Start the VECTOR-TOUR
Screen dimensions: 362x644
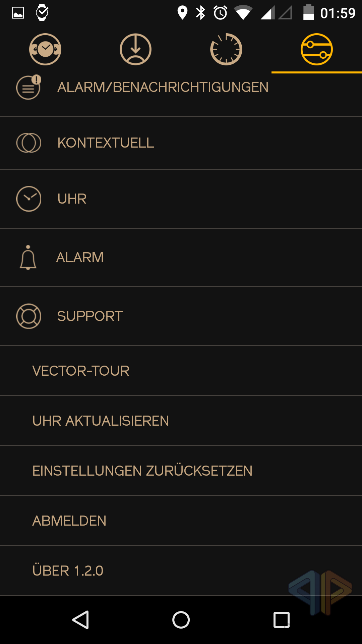81,371
